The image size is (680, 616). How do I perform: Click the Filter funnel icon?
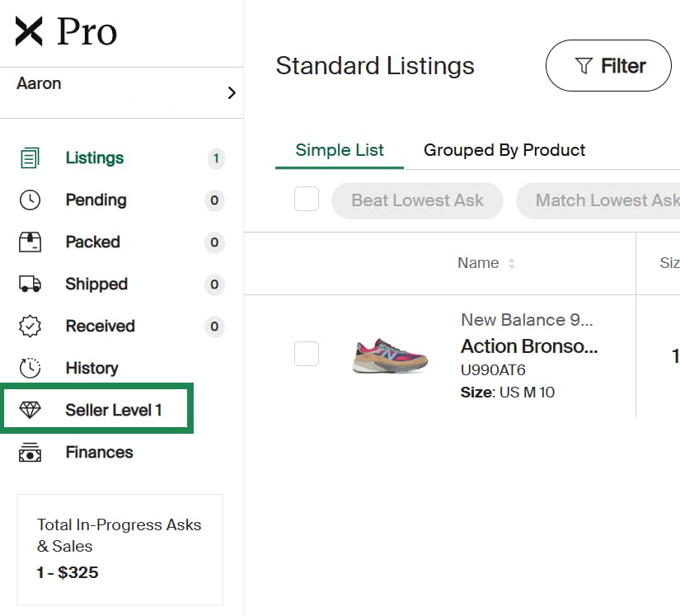[584, 66]
